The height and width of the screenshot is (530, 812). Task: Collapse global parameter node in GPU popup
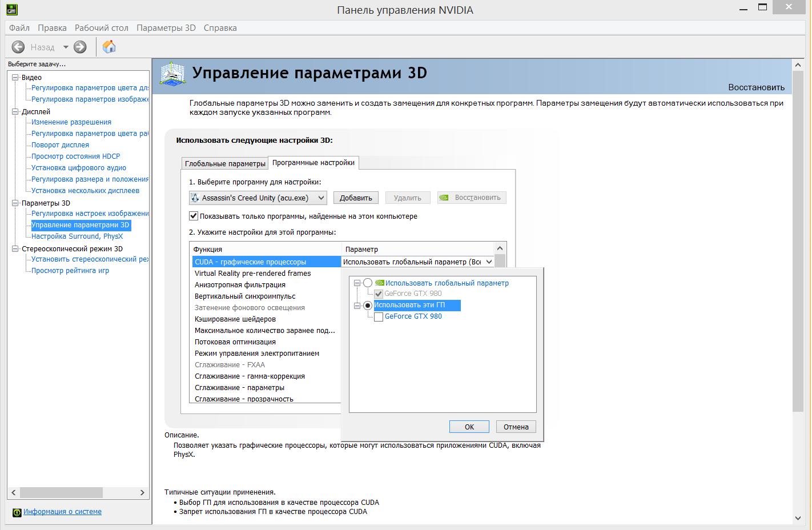click(357, 283)
